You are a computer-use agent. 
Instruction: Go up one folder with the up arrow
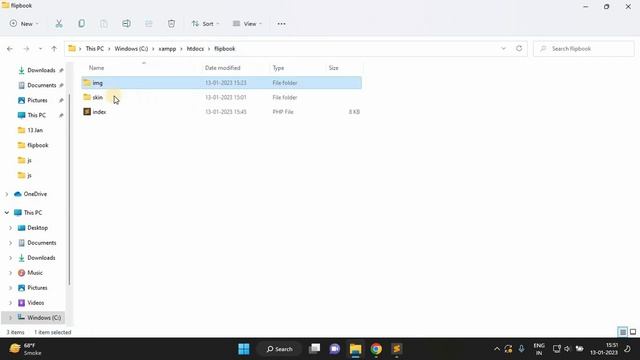click(x=54, y=49)
